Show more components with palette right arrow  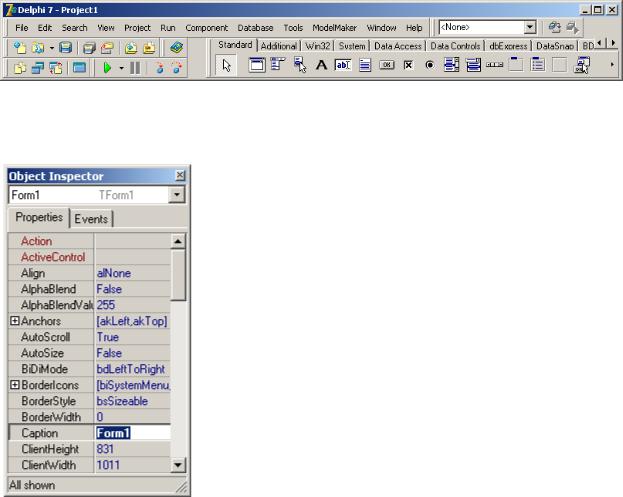(x=612, y=65)
